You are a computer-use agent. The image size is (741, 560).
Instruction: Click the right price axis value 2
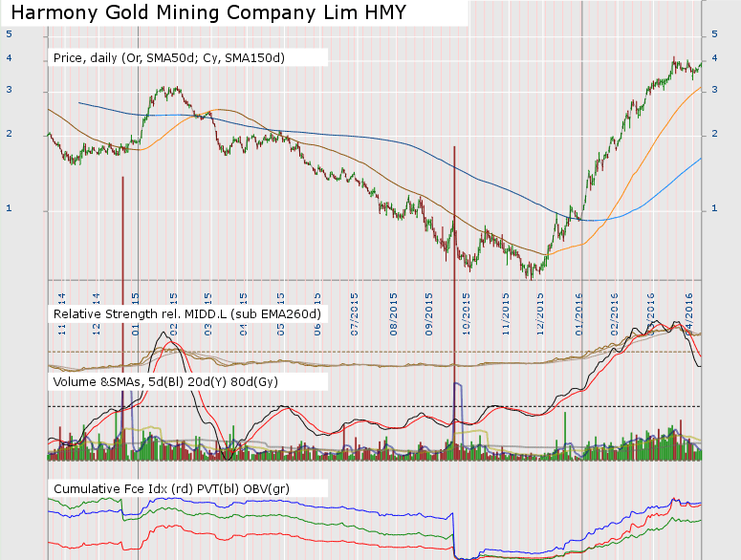[714, 134]
